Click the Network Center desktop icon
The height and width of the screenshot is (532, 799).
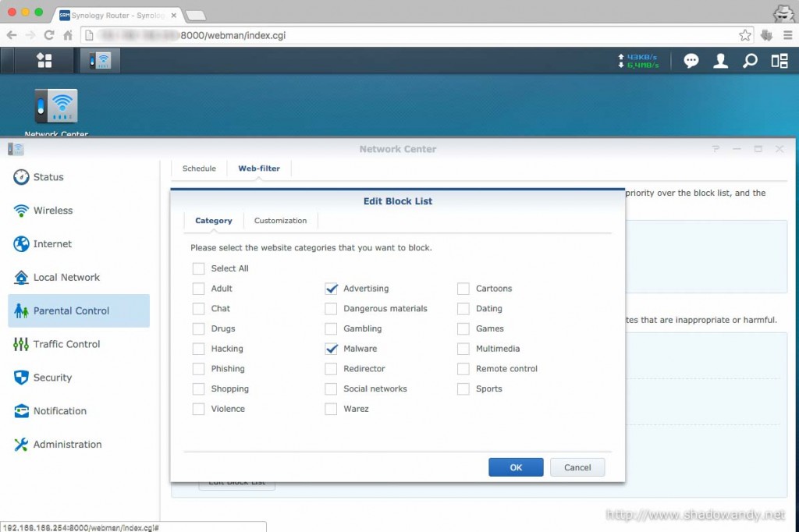pyautogui.click(x=56, y=107)
